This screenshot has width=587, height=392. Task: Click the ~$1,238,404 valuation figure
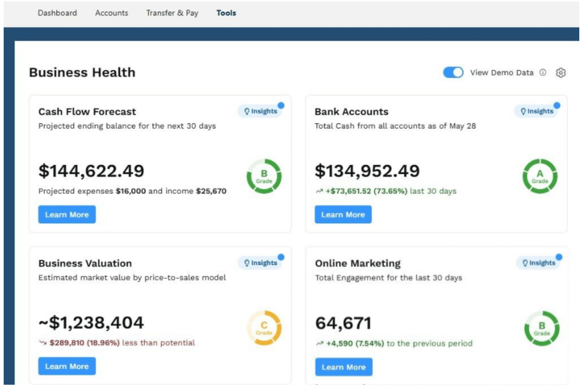[91, 323]
